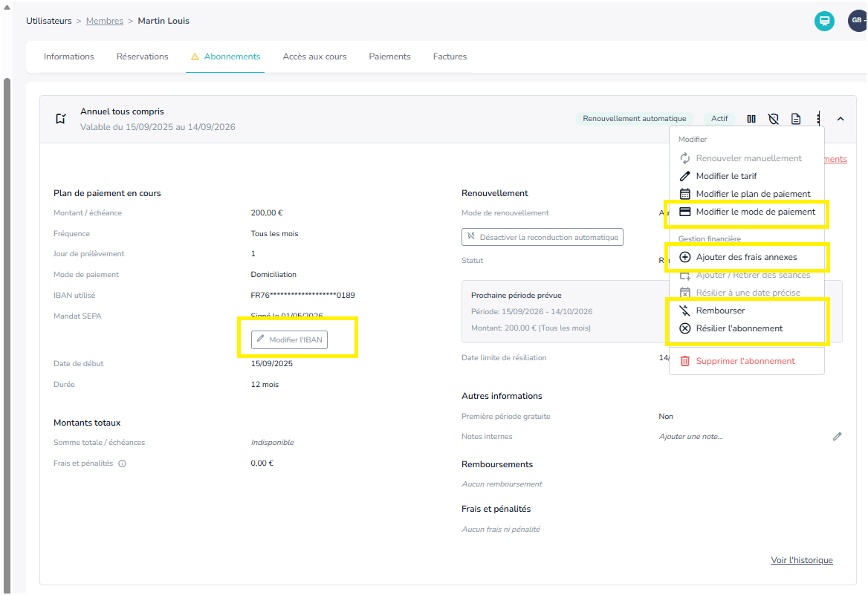The image size is (868, 595).
Task: Select Modifier le tarif menu entry
Action: pyautogui.click(x=746, y=176)
